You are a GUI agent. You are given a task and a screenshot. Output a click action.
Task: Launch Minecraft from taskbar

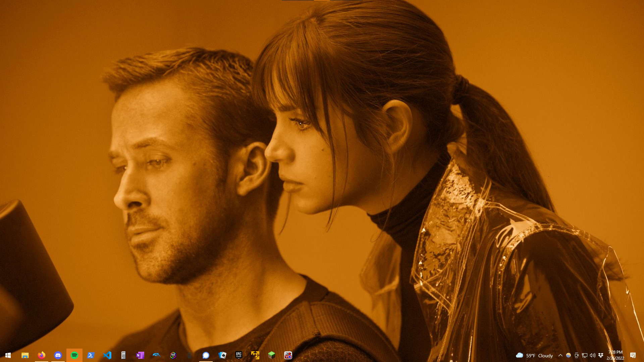pyautogui.click(x=272, y=355)
